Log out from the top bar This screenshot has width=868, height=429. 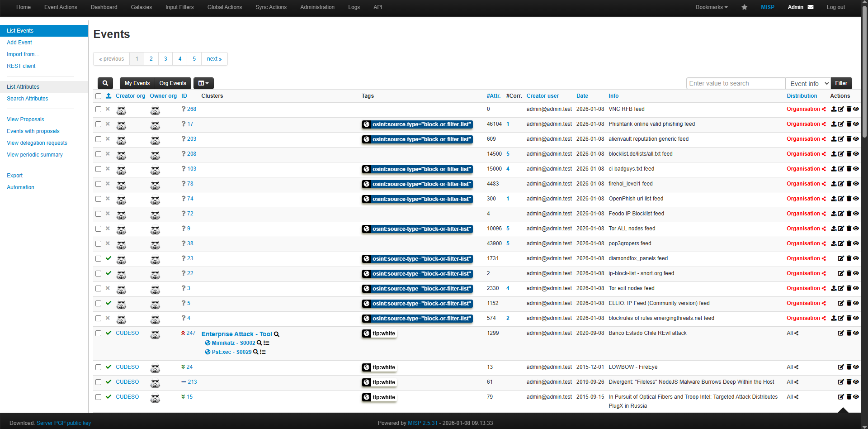coord(836,7)
